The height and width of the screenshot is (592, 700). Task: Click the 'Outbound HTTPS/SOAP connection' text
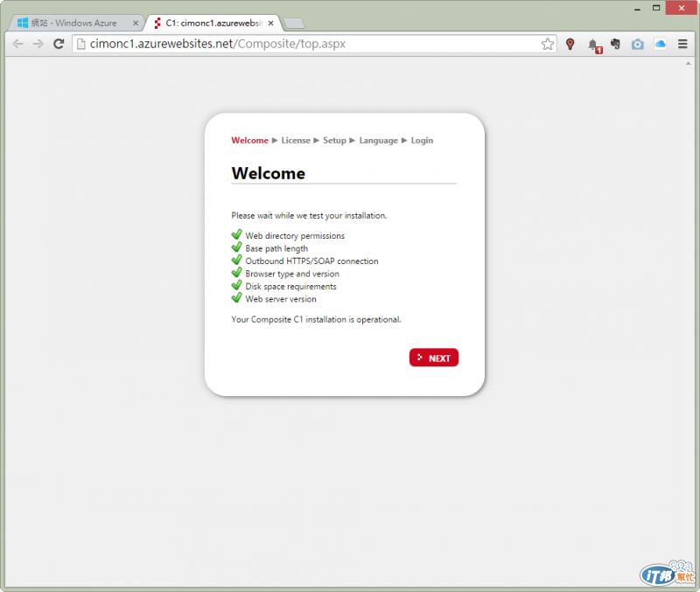[x=311, y=261]
